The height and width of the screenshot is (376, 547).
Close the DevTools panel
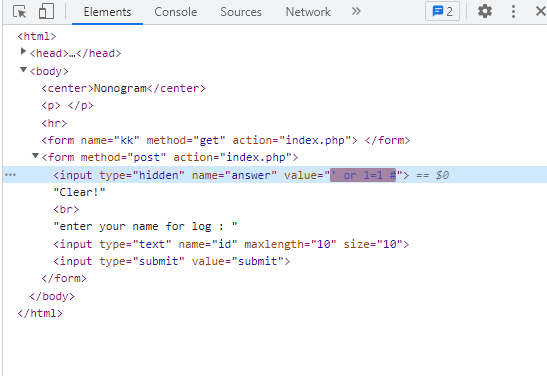(541, 12)
